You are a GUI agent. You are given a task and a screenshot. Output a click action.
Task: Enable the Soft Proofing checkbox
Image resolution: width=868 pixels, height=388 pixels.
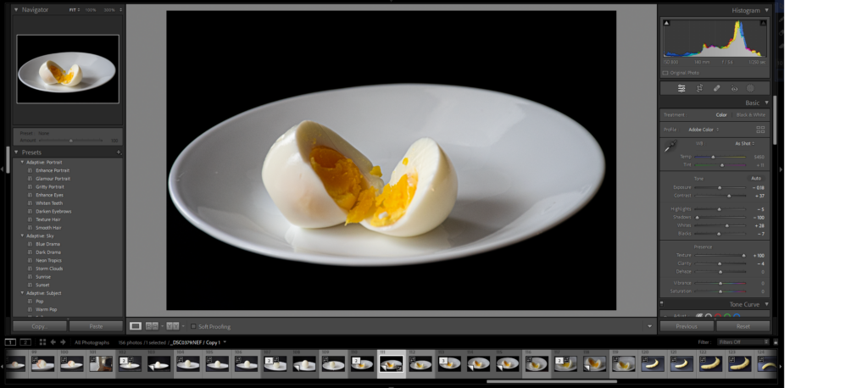[x=193, y=326]
